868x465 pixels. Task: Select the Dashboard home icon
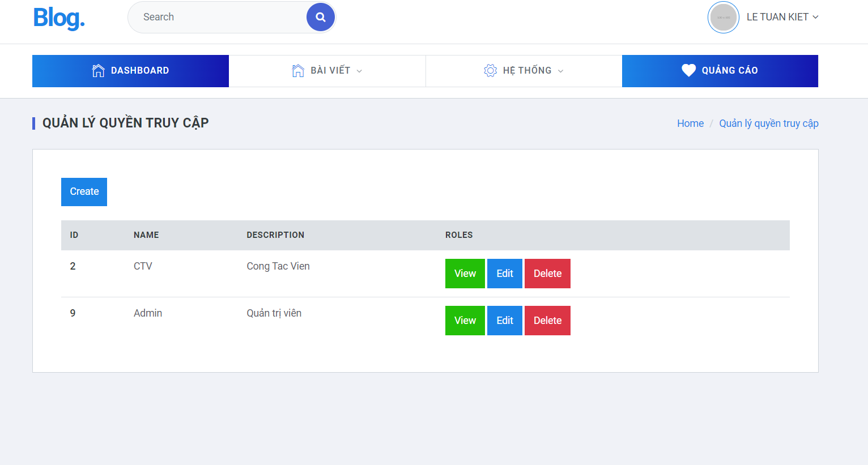pos(98,70)
